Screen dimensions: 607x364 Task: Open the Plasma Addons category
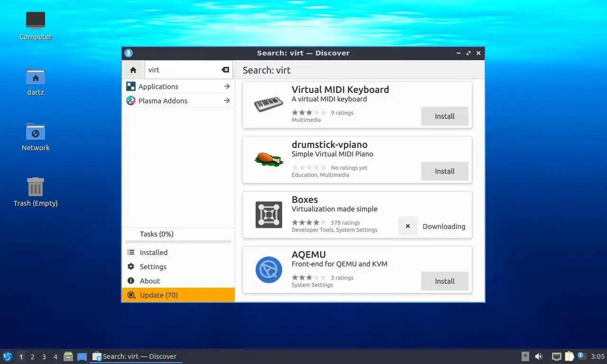[178, 100]
